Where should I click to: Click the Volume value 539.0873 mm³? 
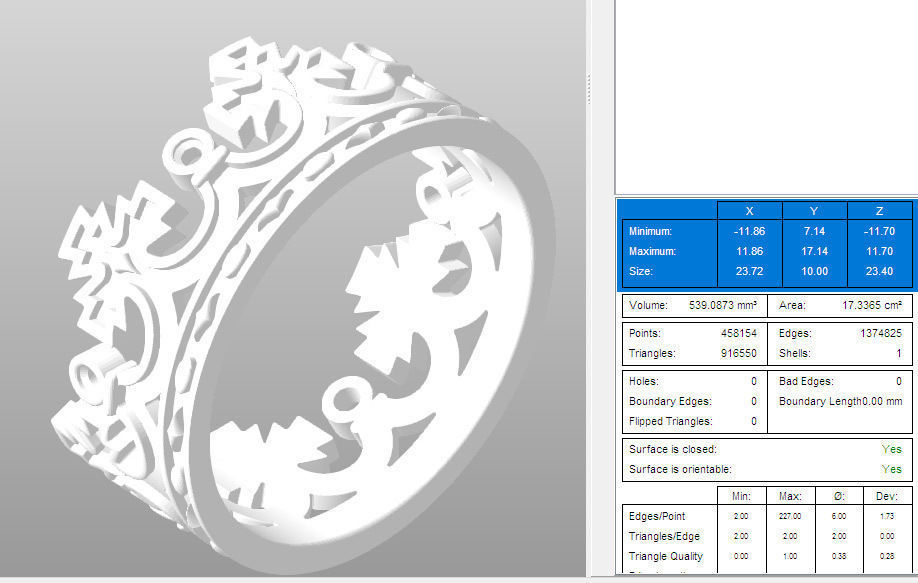[x=723, y=305]
